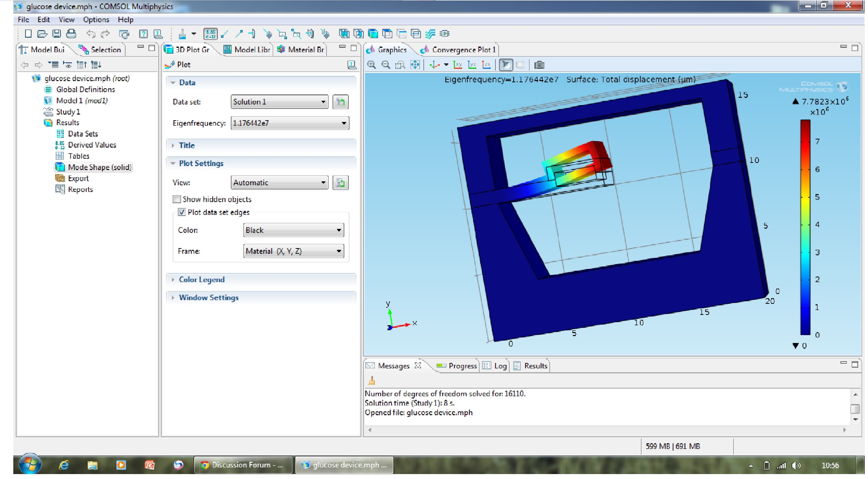This screenshot has width=868, height=479.
Task: Open the View dropdown showing Automatic
Action: [279, 182]
